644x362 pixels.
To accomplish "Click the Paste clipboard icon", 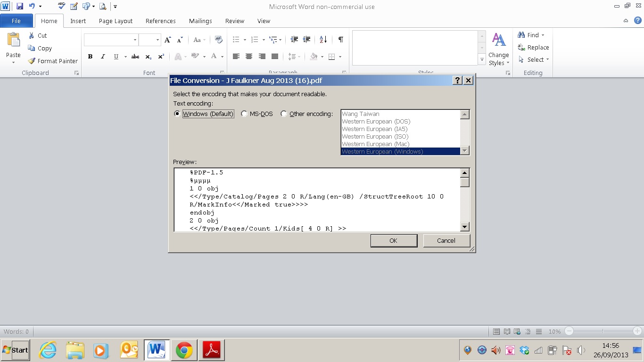I will point(13,40).
